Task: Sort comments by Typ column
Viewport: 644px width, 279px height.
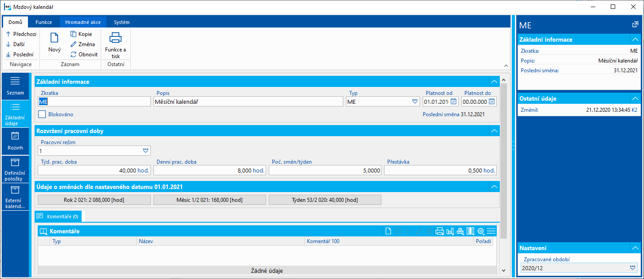Action: (93, 241)
